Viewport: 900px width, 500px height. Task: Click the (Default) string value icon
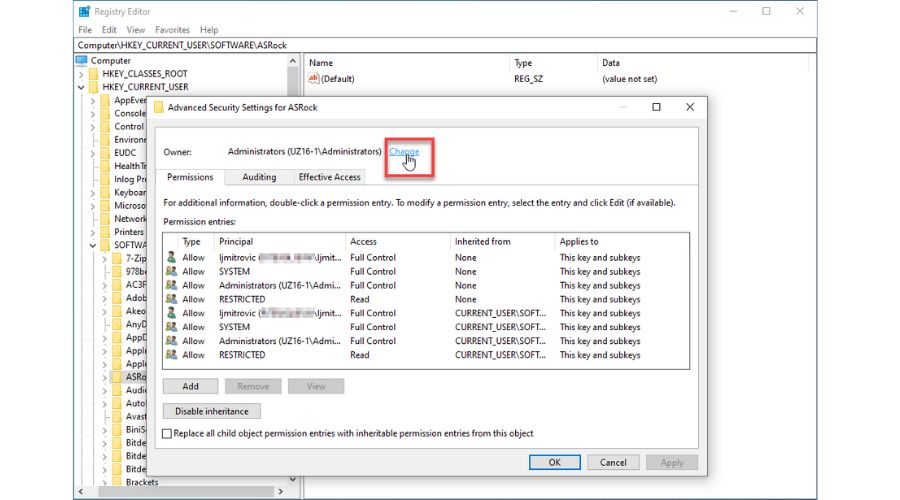click(313, 79)
